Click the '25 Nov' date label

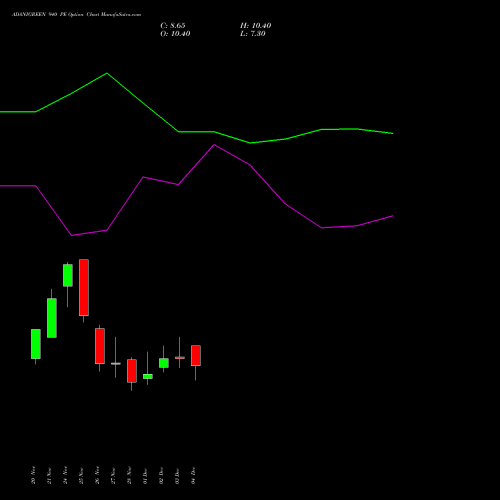[81, 475]
